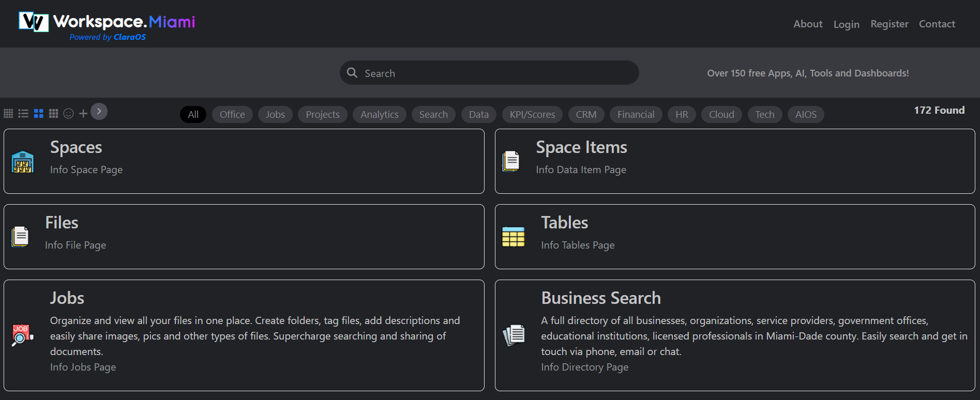Click the Info Data Item Page link
Image resolution: width=980 pixels, height=400 pixels.
[581, 170]
